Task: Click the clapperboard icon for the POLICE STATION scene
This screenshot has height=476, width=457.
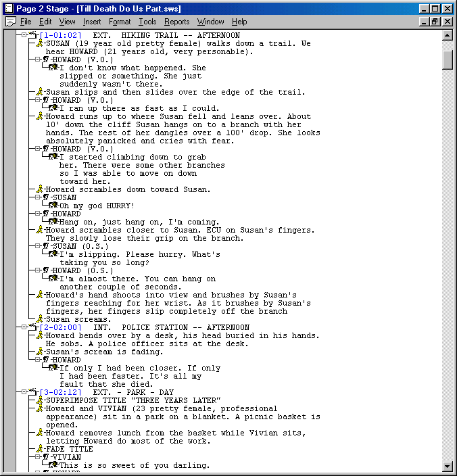Action: click(x=32, y=327)
